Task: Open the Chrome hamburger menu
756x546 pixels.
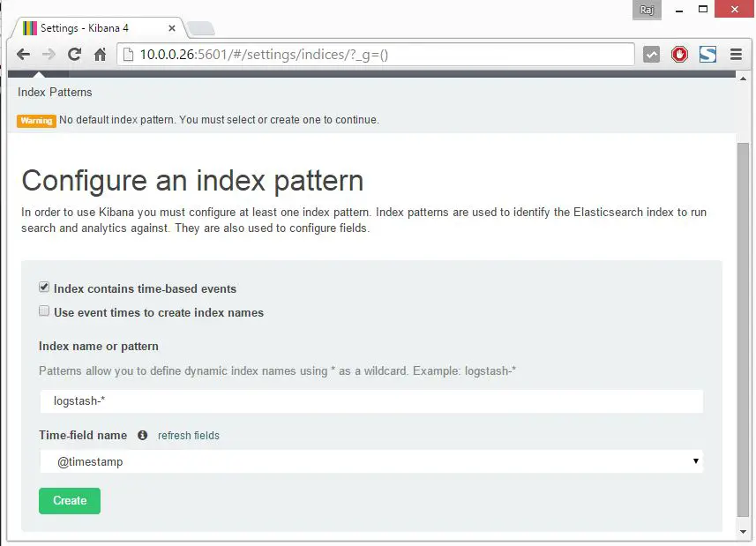Action: click(737, 55)
